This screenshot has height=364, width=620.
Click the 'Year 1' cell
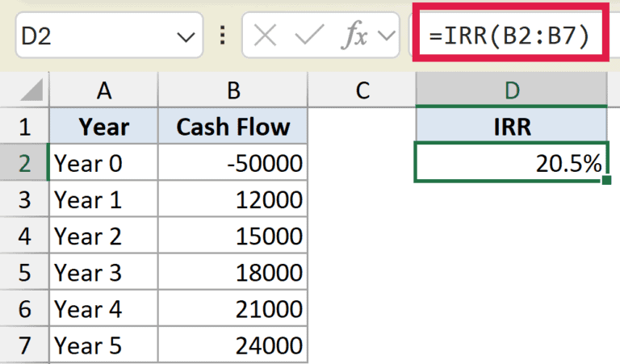pos(103,199)
